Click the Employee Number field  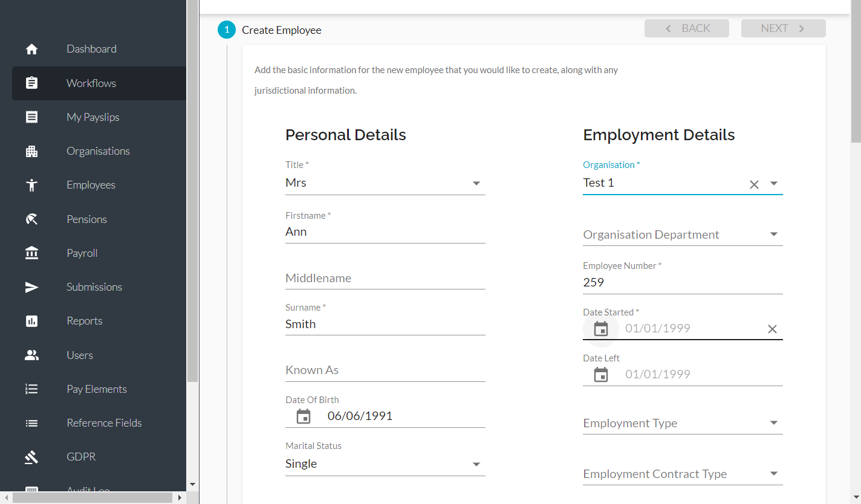(683, 283)
